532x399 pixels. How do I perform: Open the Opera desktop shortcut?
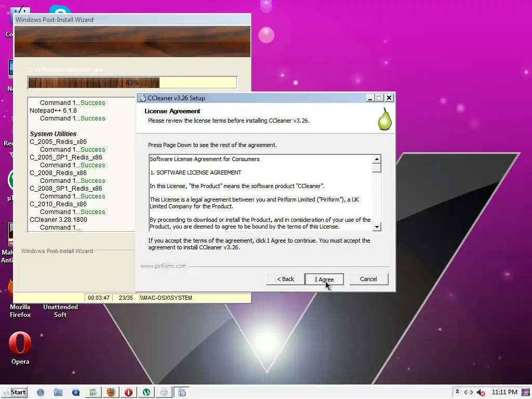pos(20,348)
